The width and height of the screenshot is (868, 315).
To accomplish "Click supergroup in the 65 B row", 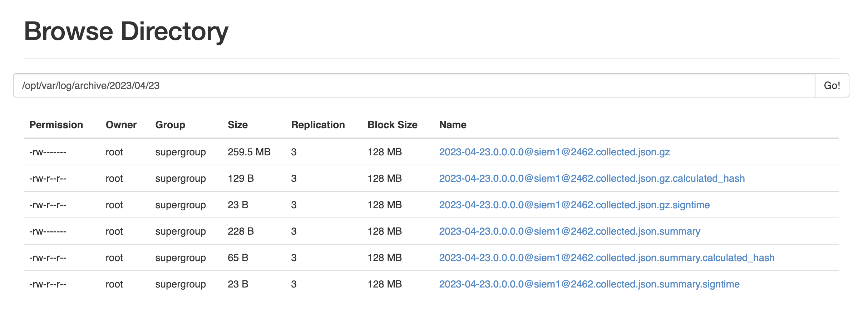I will [x=181, y=257].
